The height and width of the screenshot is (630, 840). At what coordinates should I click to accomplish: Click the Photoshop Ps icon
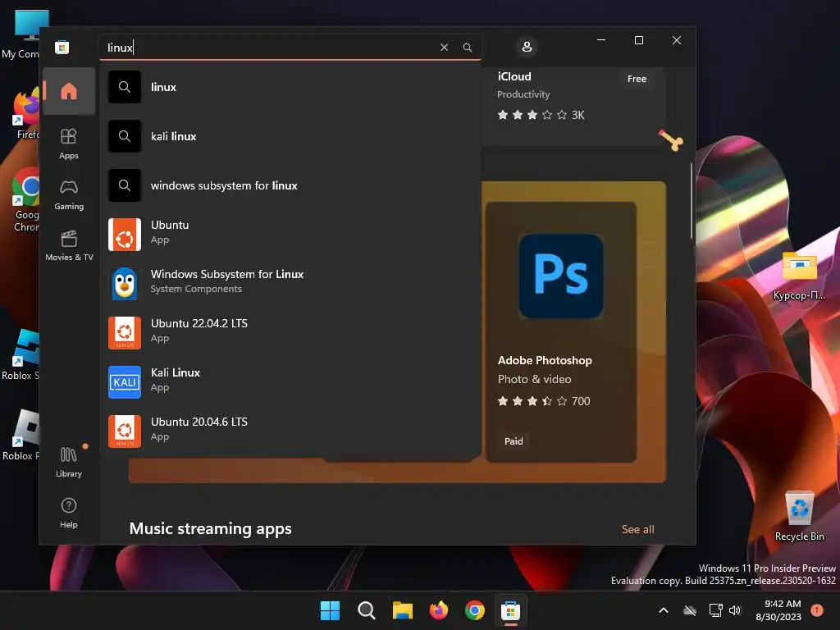click(x=561, y=276)
